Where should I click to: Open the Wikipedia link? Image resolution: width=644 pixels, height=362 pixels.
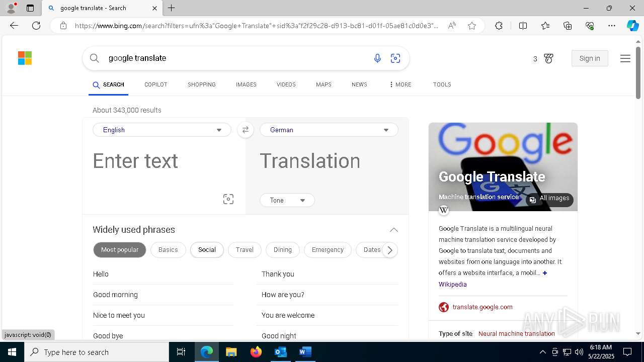coord(453,285)
